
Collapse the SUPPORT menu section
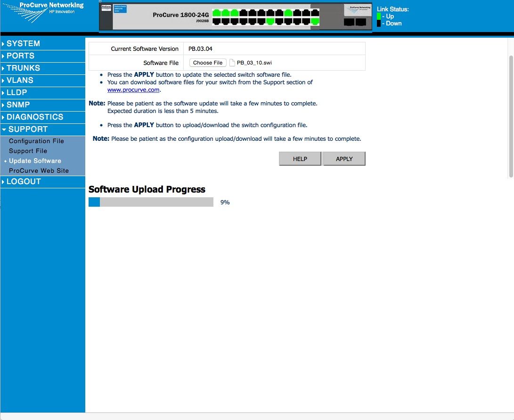pos(42,129)
